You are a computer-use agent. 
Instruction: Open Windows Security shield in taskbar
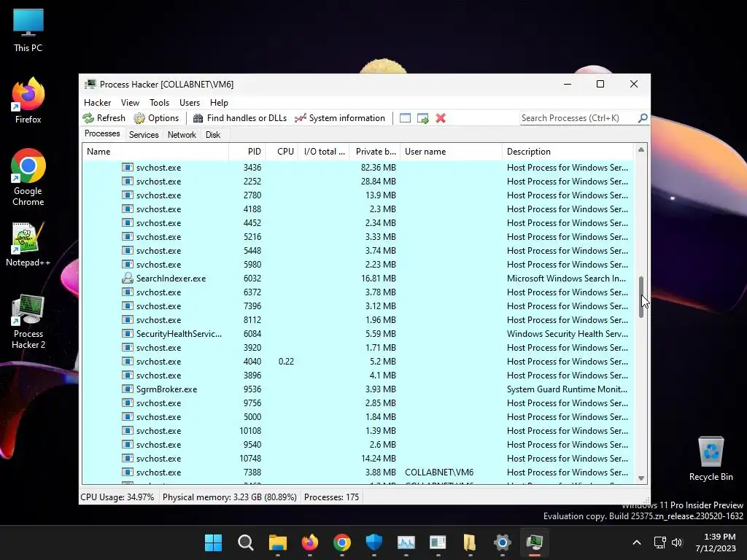point(374,542)
